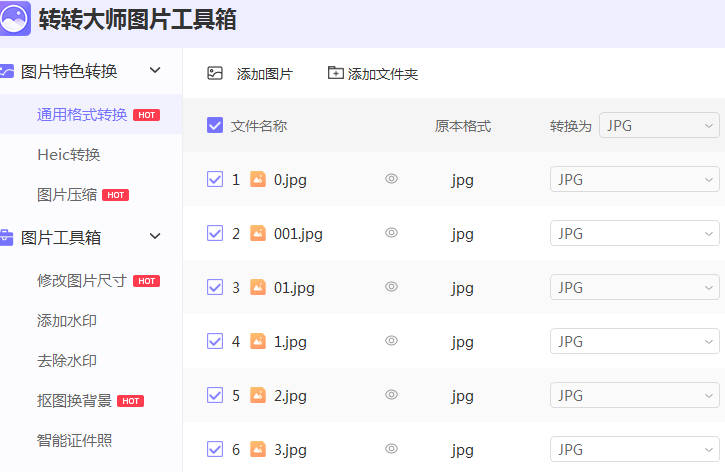
Task: Click the 原本格式 column header
Action: click(x=463, y=126)
